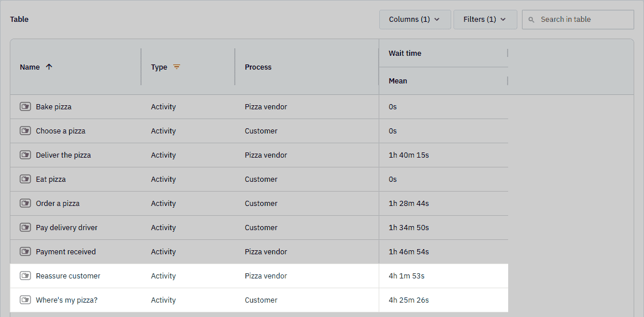Click activity icon beside Where's my pizza?

coord(25,300)
